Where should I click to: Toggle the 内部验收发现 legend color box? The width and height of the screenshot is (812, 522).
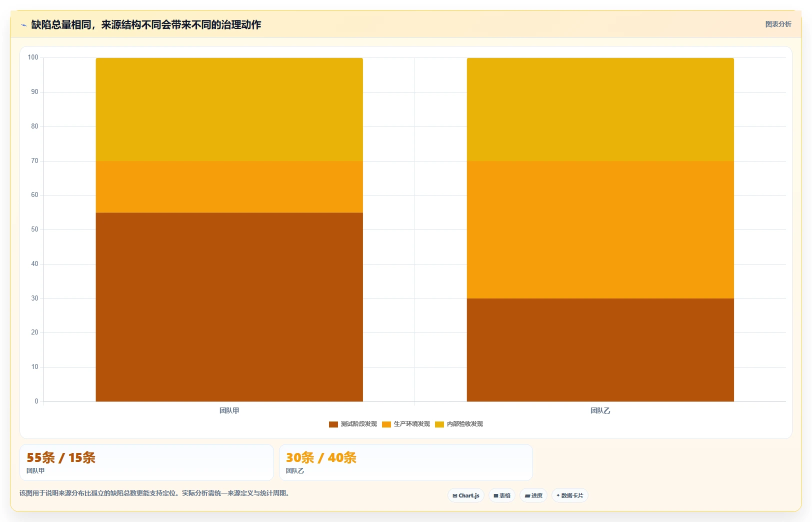point(439,424)
